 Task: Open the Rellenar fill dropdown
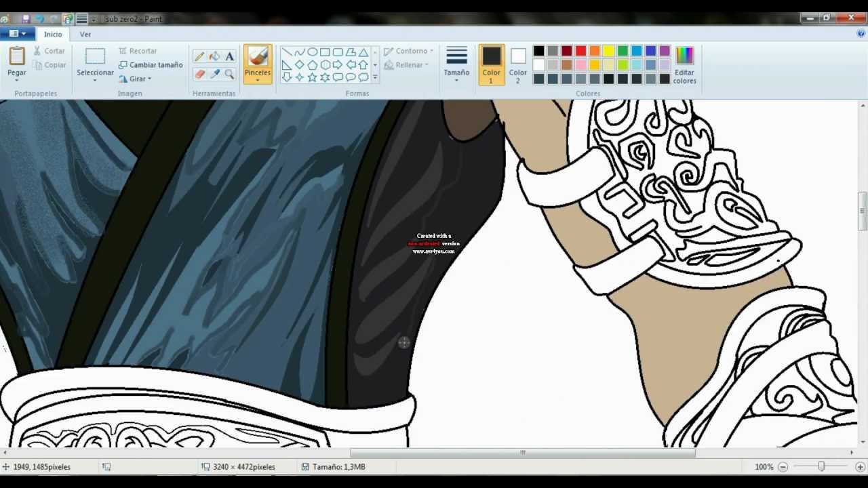pyautogui.click(x=406, y=65)
